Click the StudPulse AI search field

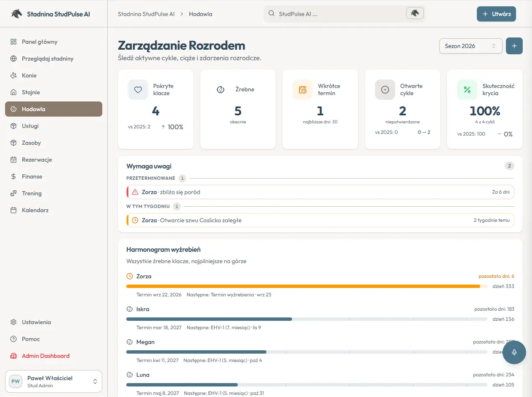344,13
